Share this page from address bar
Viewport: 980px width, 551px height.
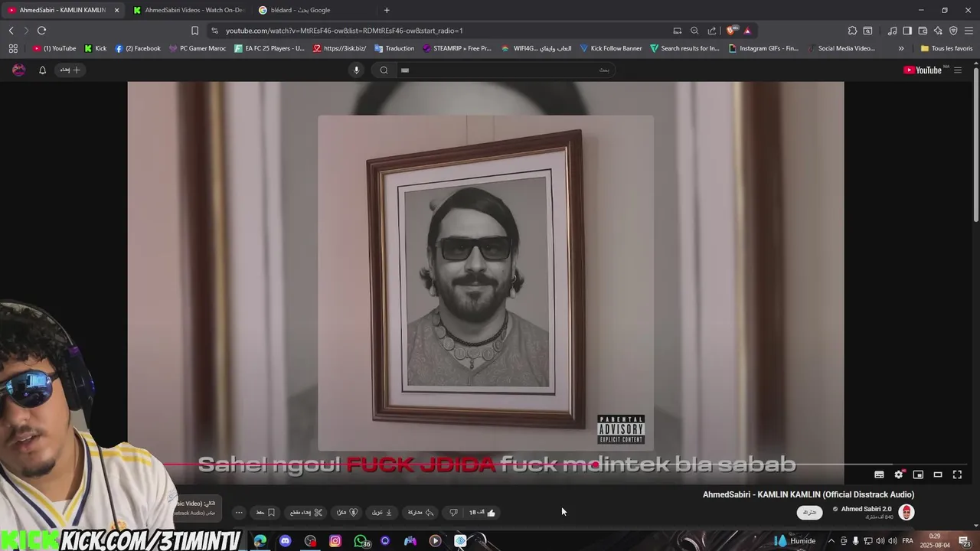tap(712, 31)
